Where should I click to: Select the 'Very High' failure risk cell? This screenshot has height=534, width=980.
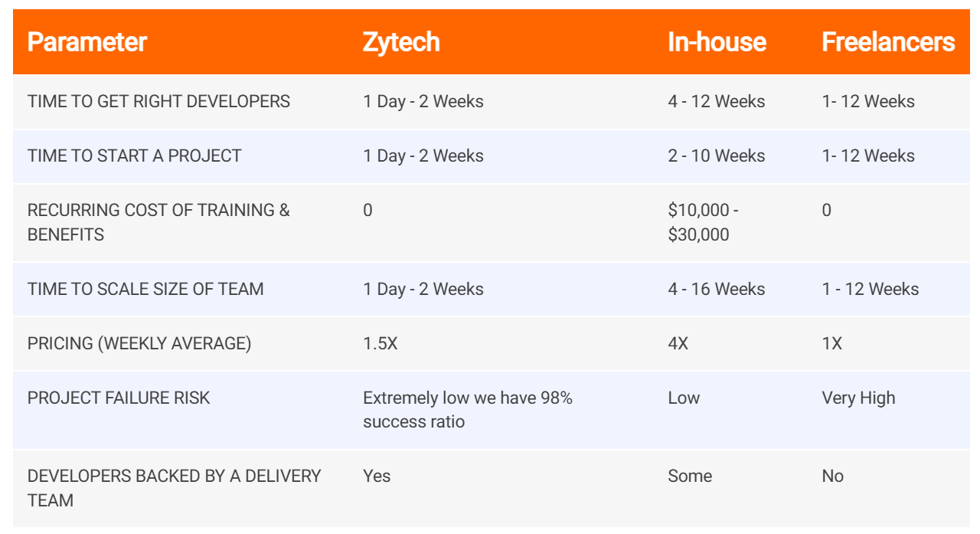[858, 398]
